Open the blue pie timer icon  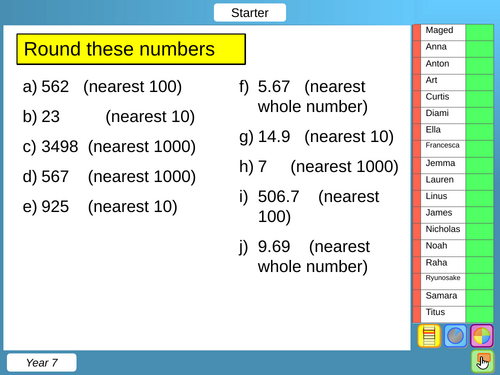[x=455, y=336]
